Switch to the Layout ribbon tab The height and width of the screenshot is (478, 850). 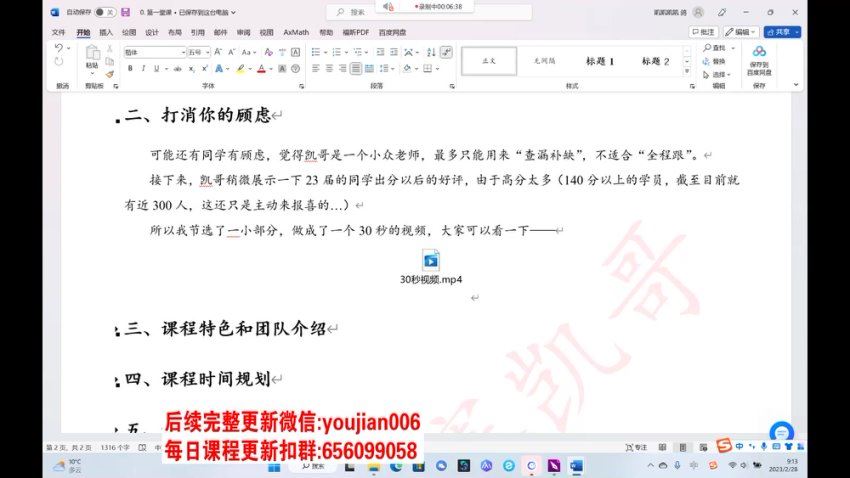tap(175, 33)
